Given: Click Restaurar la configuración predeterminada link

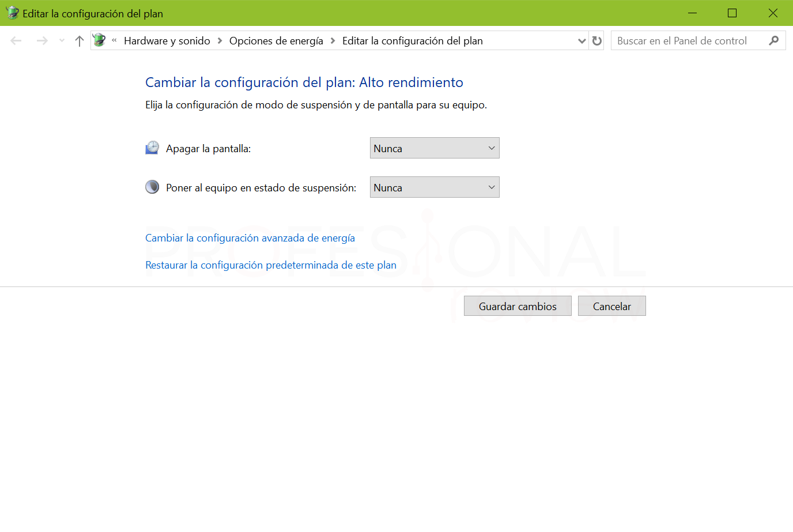Looking at the screenshot, I should pyautogui.click(x=271, y=265).
